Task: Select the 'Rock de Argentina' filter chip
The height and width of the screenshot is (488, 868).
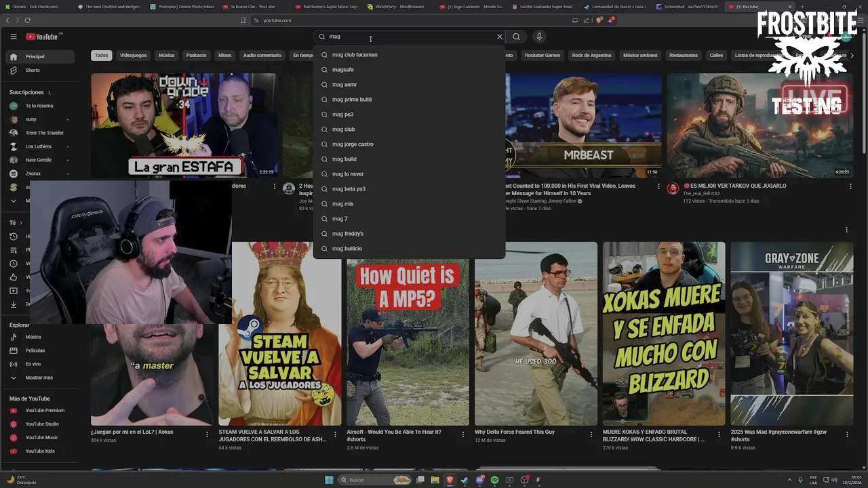Action: coord(591,56)
